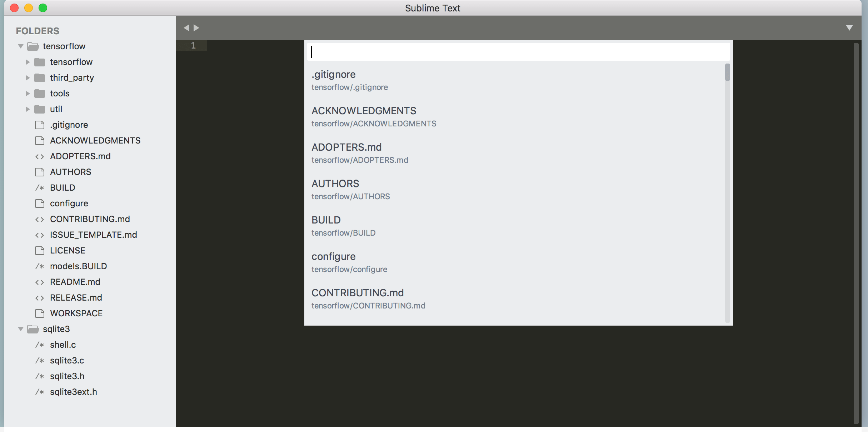This screenshot has height=432, width=868.
Task: Open sqlite3.h from the sidebar
Action: pos(67,376)
